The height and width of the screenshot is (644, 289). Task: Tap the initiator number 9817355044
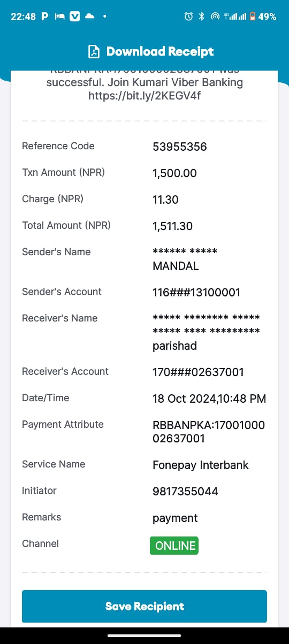click(185, 492)
